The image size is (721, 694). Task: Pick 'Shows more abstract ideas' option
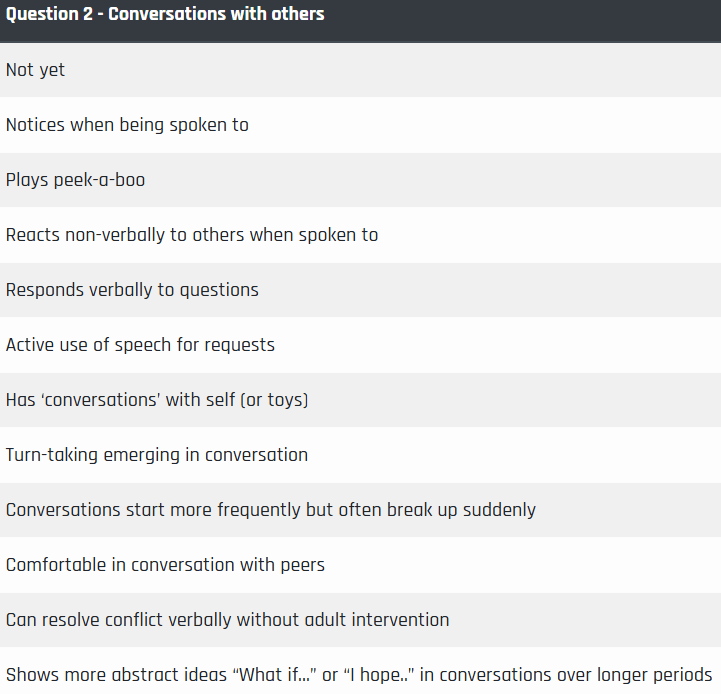(360, 671)
